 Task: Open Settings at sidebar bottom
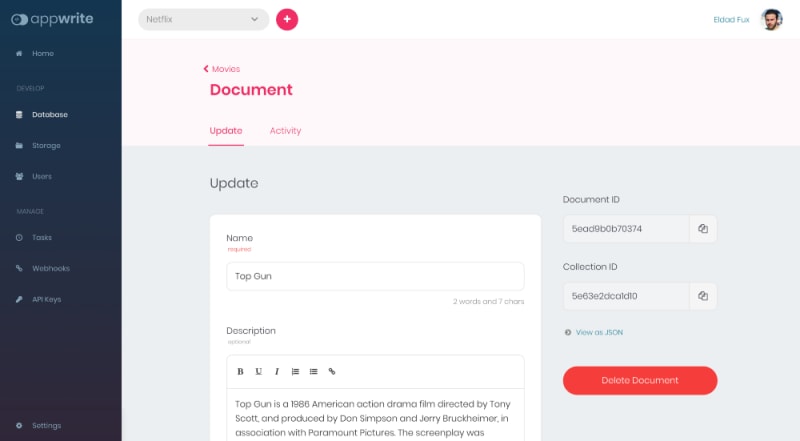pyautogui.click(x=46, y=425)
